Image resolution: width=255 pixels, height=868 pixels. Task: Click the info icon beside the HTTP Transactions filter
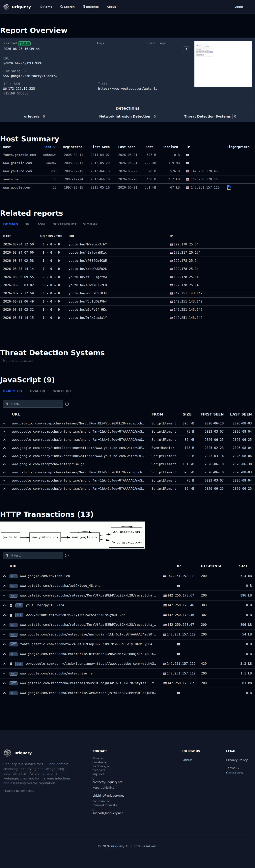67,556
